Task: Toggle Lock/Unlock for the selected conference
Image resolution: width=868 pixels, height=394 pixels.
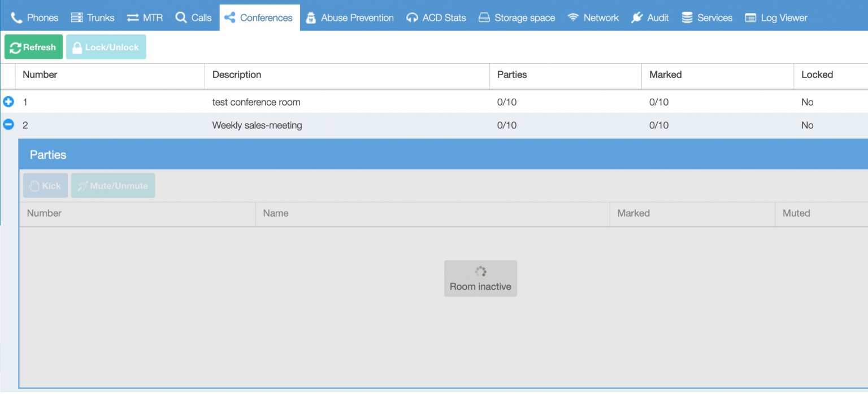Action: 106,47
